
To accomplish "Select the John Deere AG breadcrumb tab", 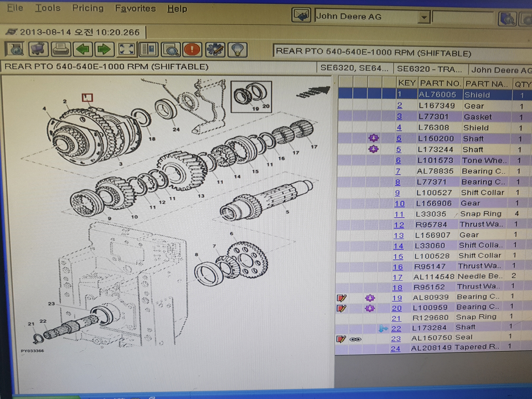I will pos(500,70).
